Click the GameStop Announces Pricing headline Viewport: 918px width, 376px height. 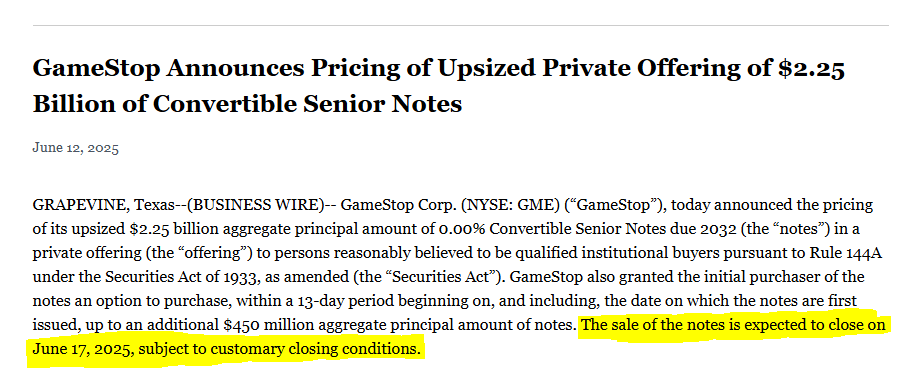[x=439, y=86]
